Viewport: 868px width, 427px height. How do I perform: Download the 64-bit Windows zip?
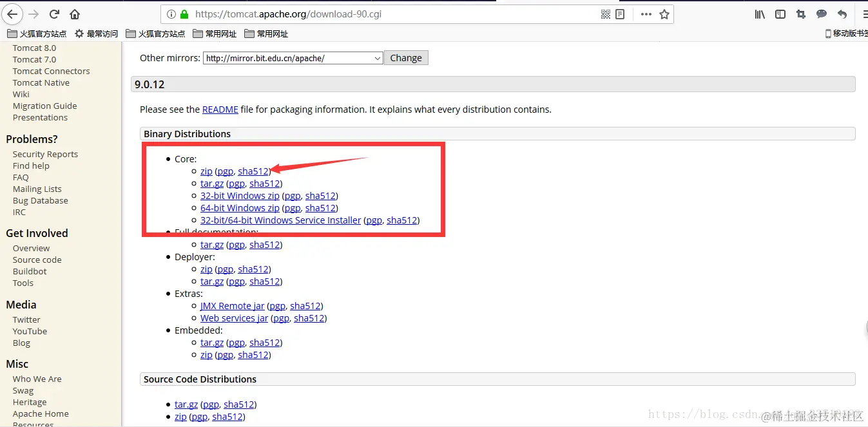(240, 208)
